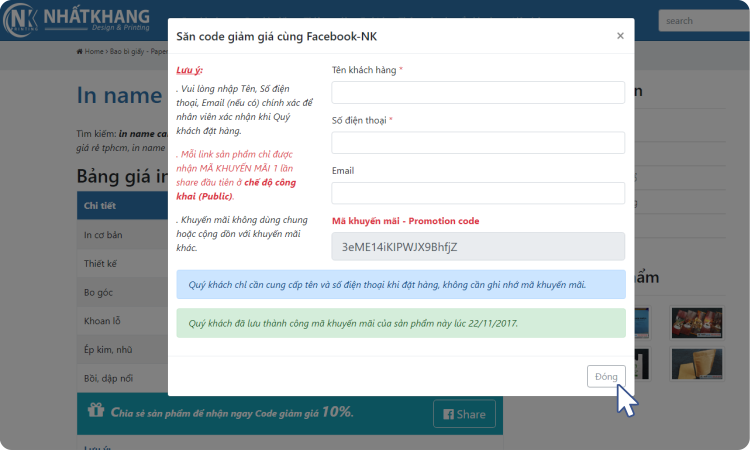This screenshot has width=750, height=450.
Task: Select the promotion code field 3eME14iKIPWJX9BhfjZ
Action: tap(478, 246)
